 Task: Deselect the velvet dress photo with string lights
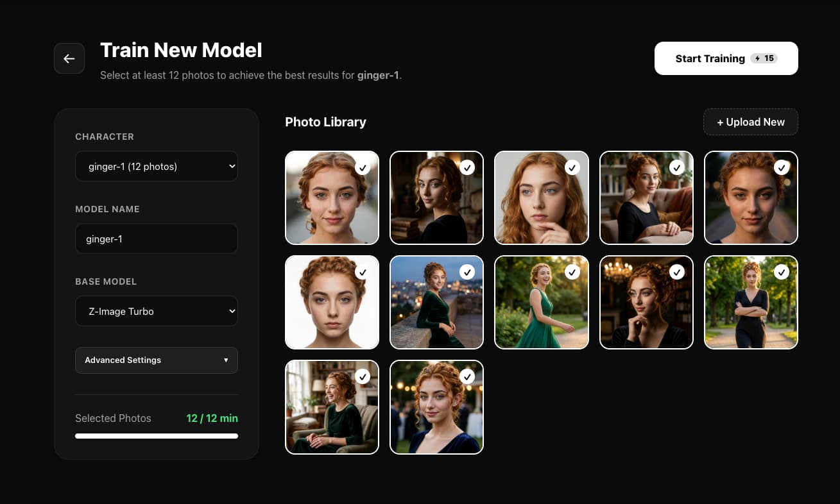[x=467, y=376]
